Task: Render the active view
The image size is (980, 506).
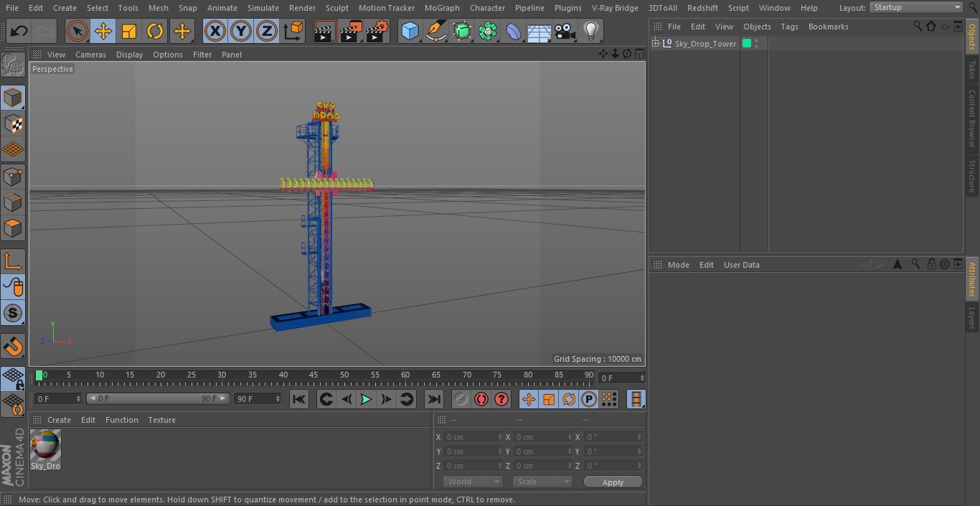Action: [x=325, y=31]
